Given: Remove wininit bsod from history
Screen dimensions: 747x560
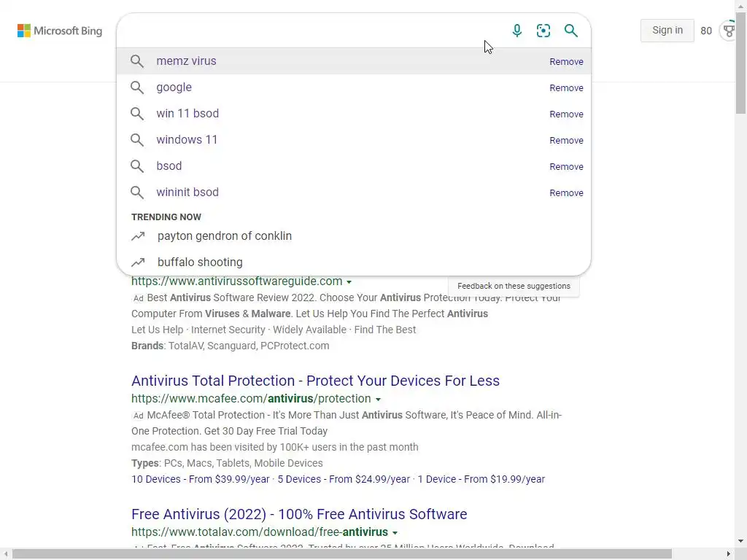Looking at the screenshot, I should click(566, 192).
